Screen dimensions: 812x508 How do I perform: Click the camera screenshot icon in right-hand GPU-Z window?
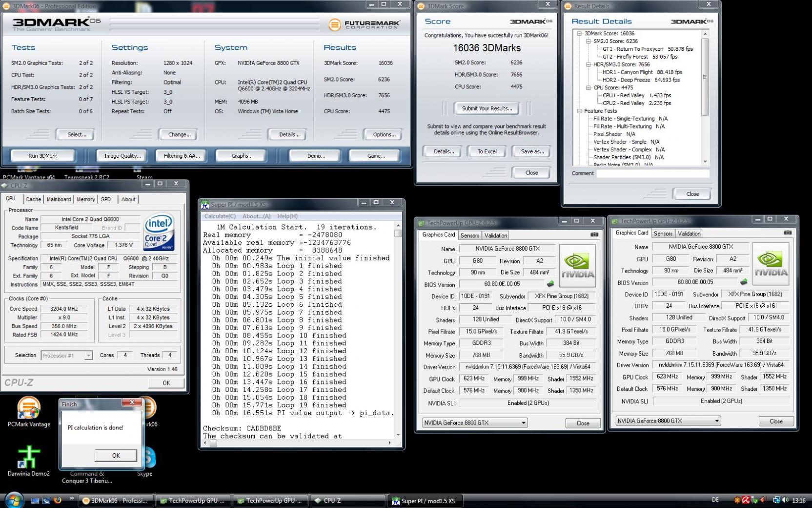click(x=787, y=233)
